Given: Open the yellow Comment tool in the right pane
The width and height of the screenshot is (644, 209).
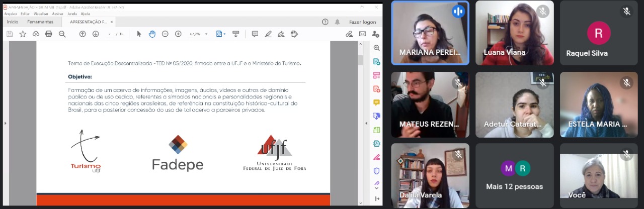Looking at the screenshot, I should click(376, 102).
